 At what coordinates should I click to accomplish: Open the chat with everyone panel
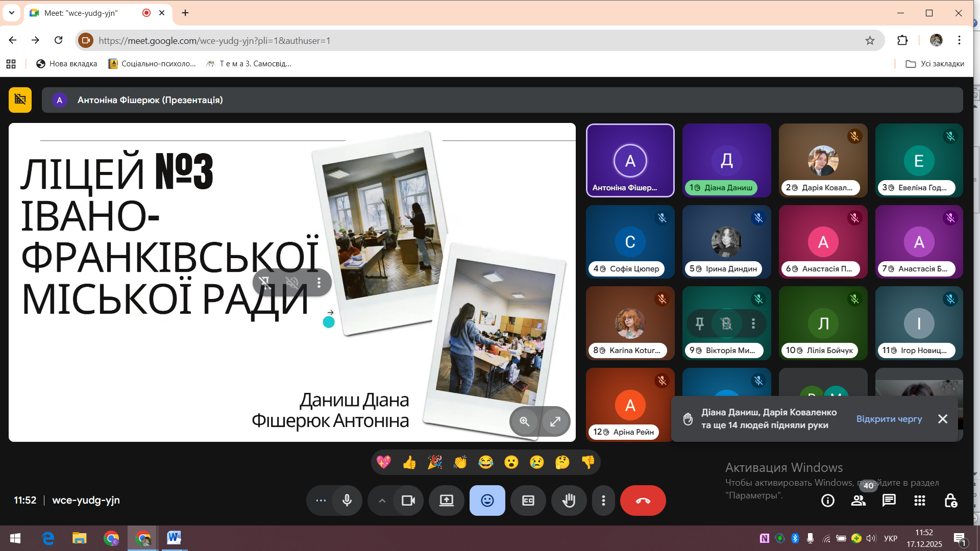coord(889,500)
